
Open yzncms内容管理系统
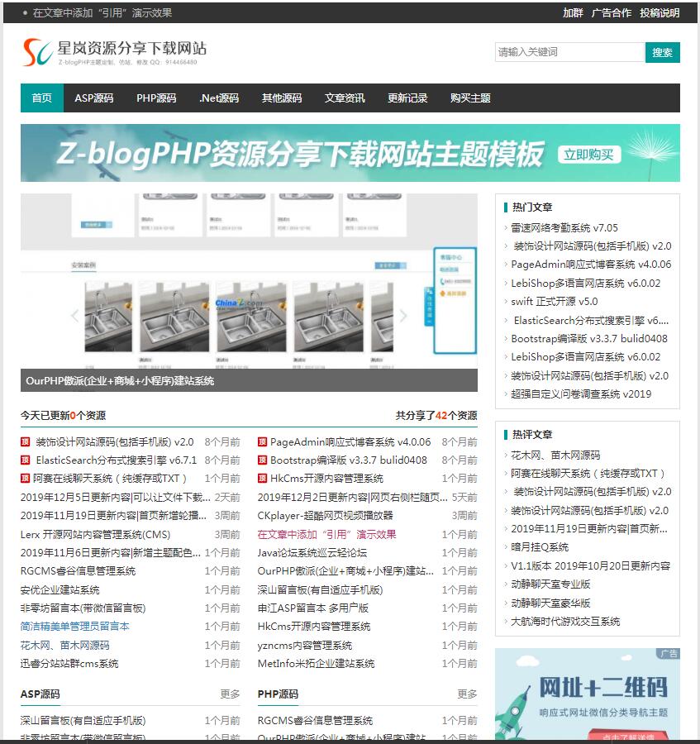coord(305,646)
